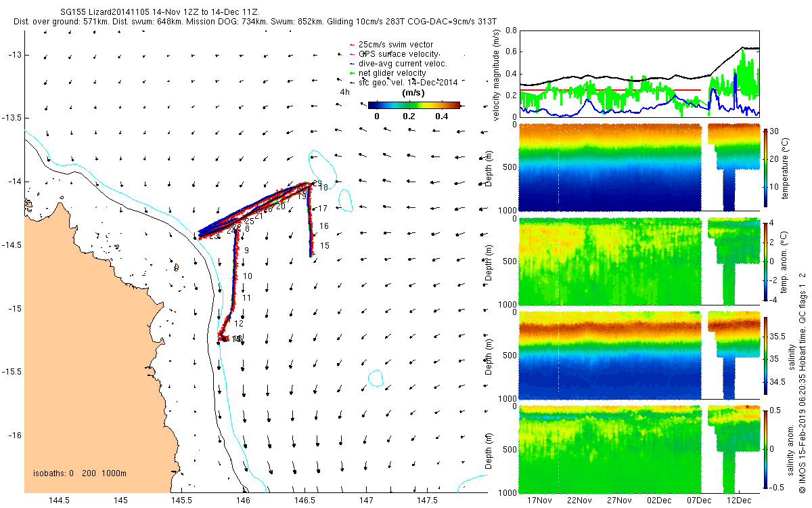Viewport: 812px width, 508px height.
Task: Click longitude tick '145.5' on map axis
Action: tap(182, 500)
